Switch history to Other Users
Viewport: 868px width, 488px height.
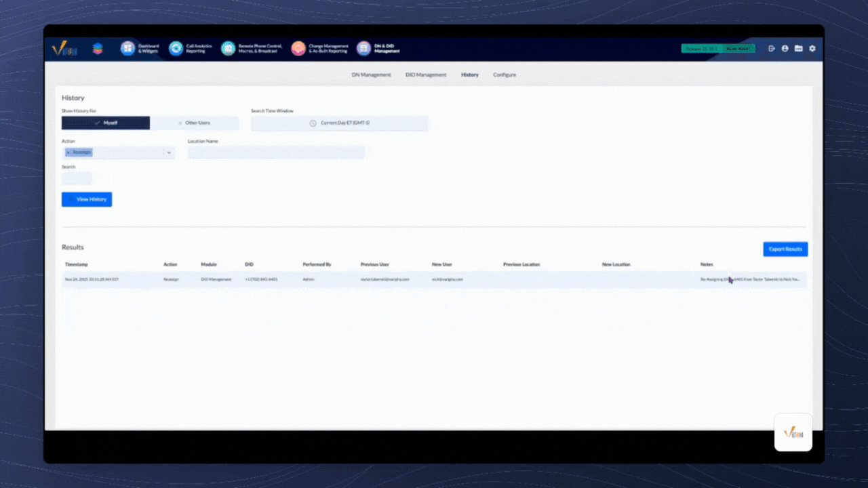195,123
